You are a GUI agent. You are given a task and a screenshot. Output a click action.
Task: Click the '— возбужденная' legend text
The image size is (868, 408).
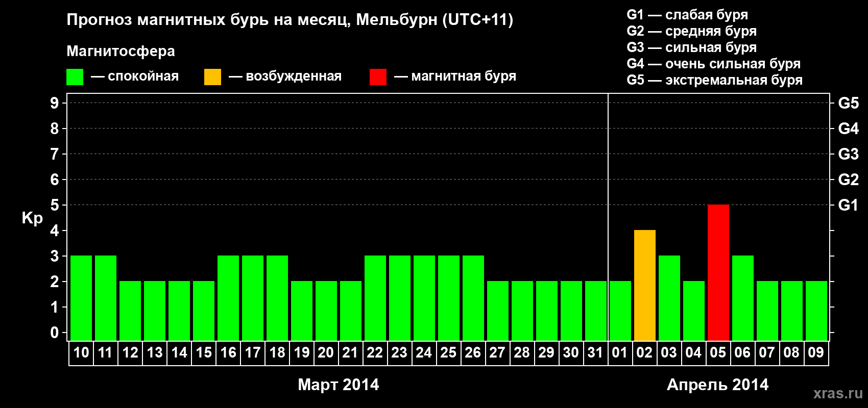(x=285, y=76)
